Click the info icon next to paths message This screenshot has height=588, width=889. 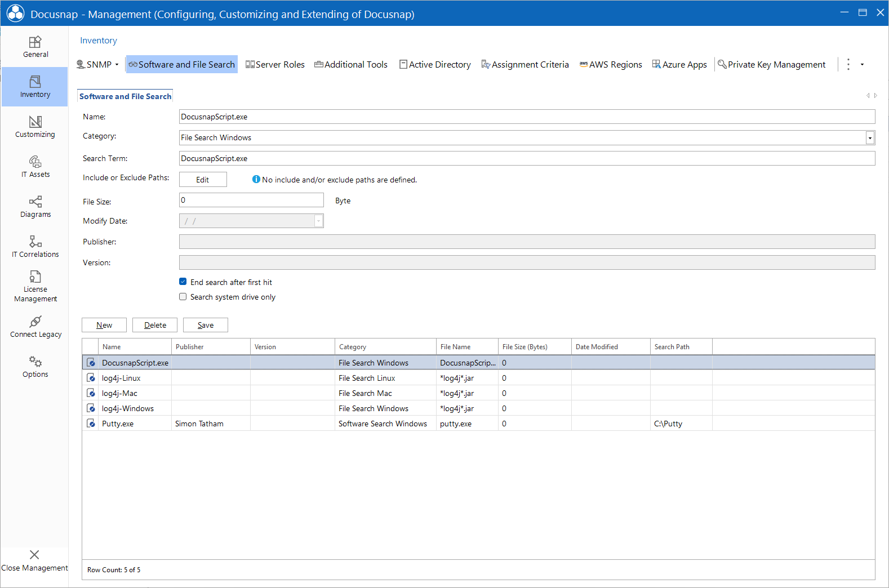coord(256,179)
